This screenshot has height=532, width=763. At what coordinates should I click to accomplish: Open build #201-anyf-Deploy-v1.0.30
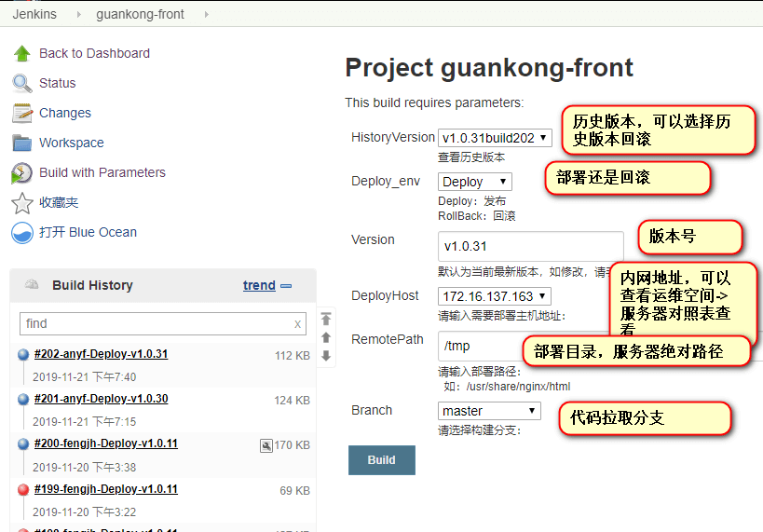click(x=102, y=399)
